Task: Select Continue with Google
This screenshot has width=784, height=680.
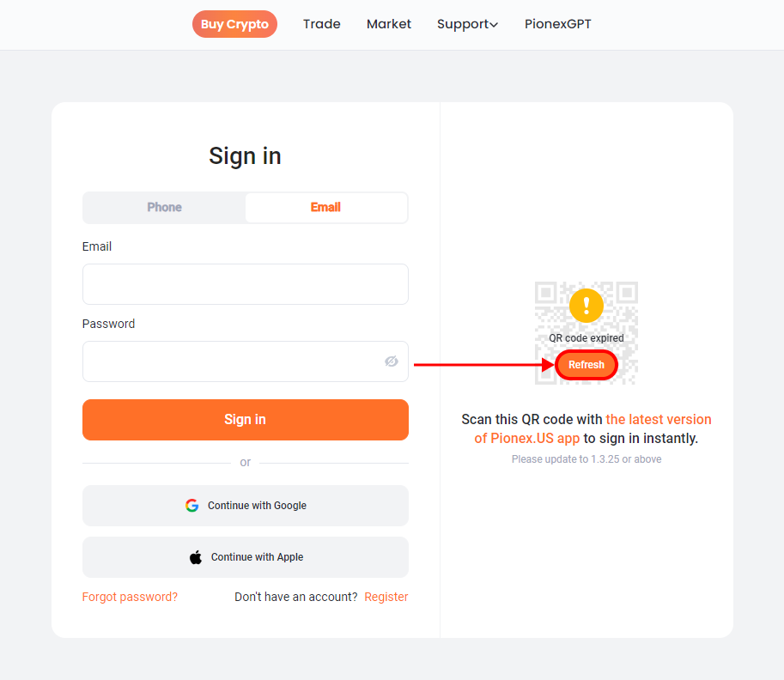Action: pos(245,505)
